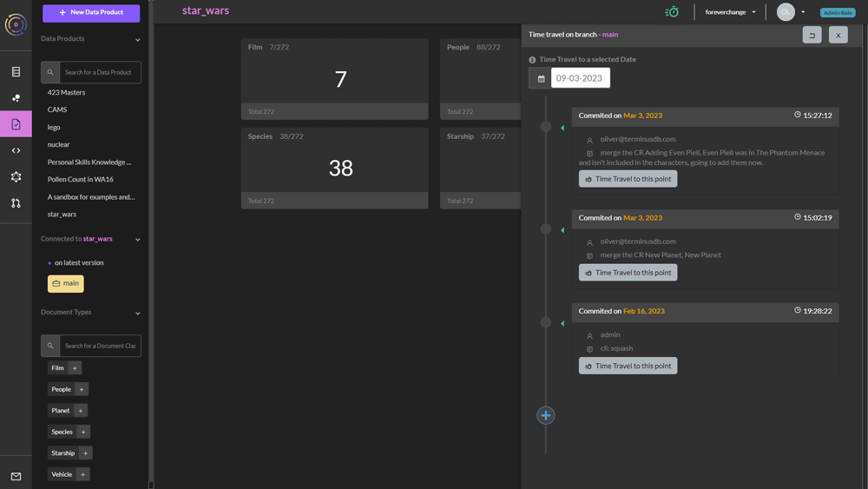
Task: Add a new Vehicle document
Action: (82, 474)
